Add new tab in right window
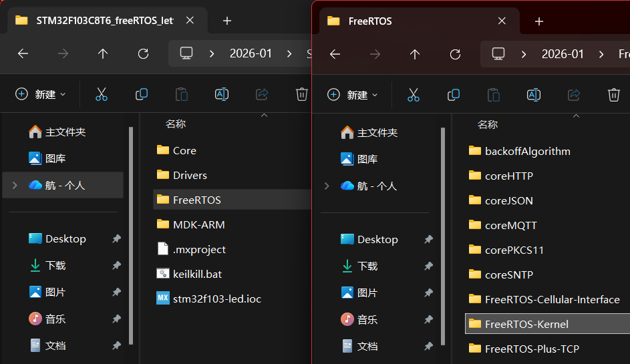Screen dimensions: 630x364 pyautogui.click(x=539, y=21)
